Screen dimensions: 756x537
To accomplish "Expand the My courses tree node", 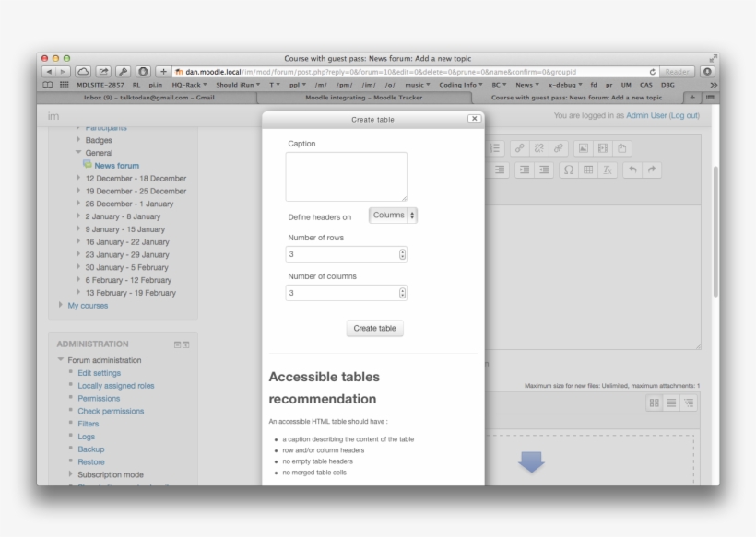I will pos(62,306).
